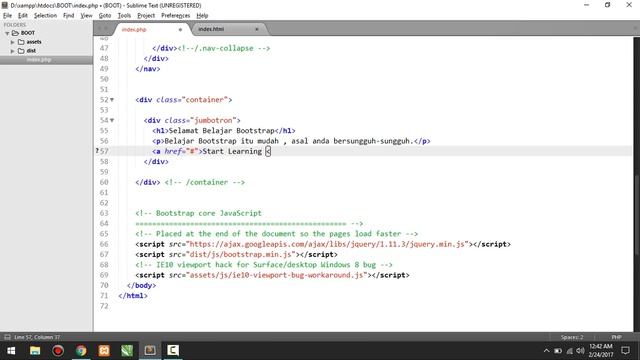Open the Spaces: 2 indentation setting
The image size is (640, 360).
572,337
